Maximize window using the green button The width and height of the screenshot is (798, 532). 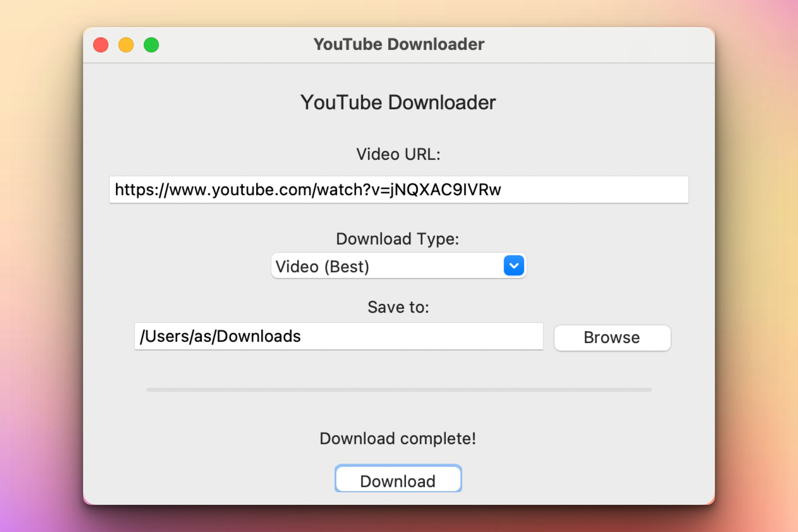click(x=151, y=45)
